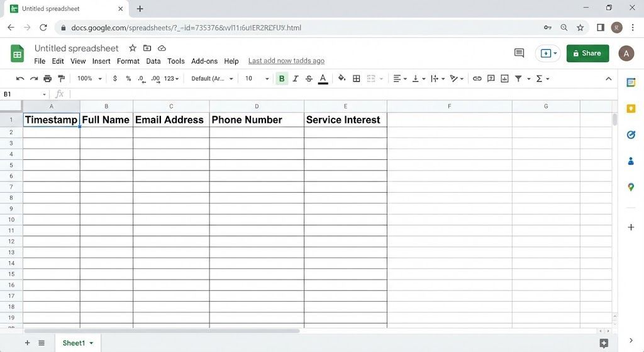Create a filter
Screen dimensions: 644x352
[x=518, y=79]
